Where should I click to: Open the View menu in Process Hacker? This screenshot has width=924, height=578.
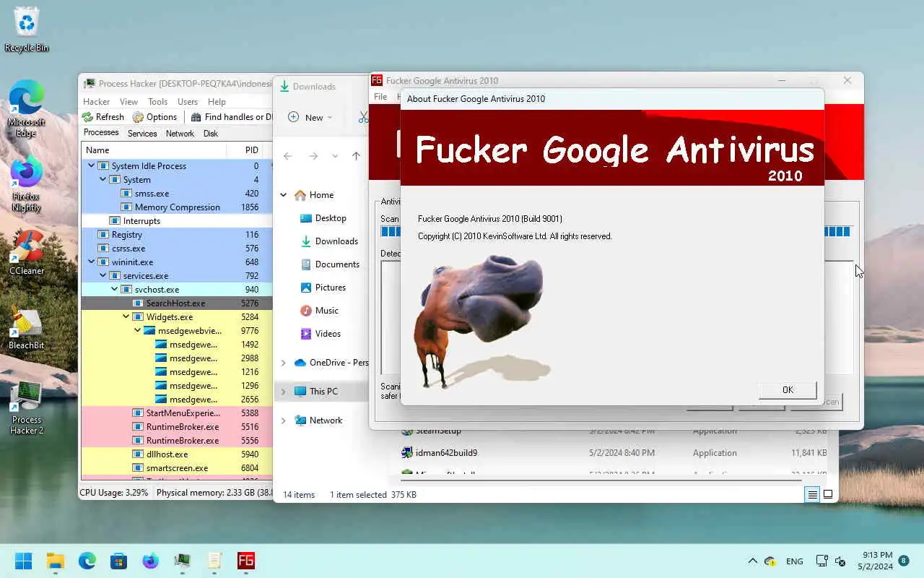coord(128,102)
